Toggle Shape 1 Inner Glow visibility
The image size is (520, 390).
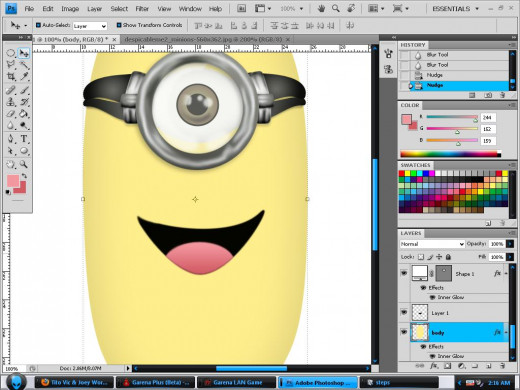point(432,297)
